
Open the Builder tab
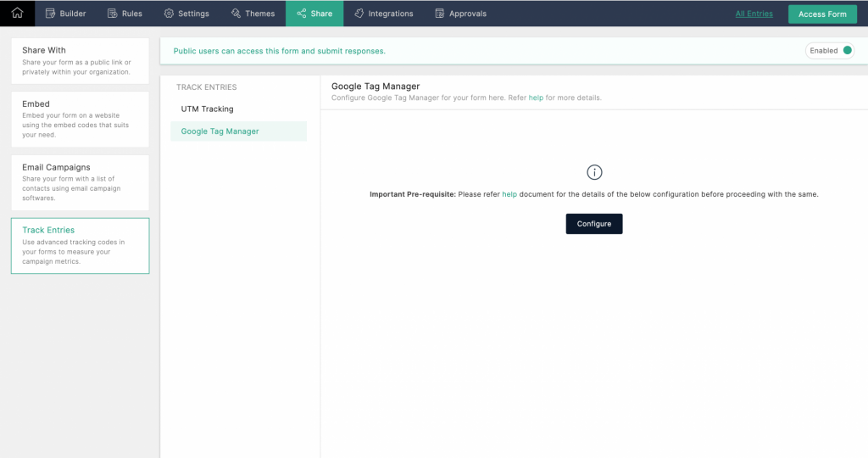(x=65, y=14)
